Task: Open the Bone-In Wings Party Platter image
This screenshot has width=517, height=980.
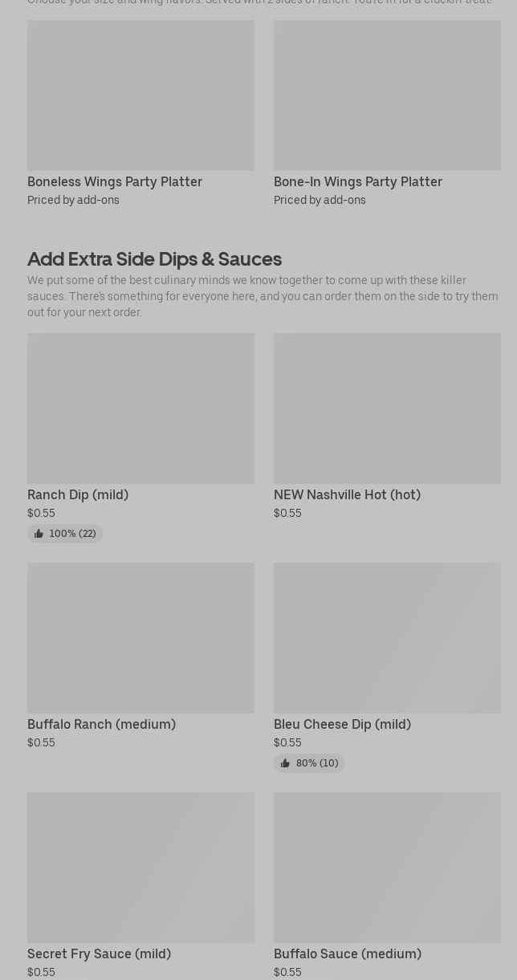Action: coord(387,95)
